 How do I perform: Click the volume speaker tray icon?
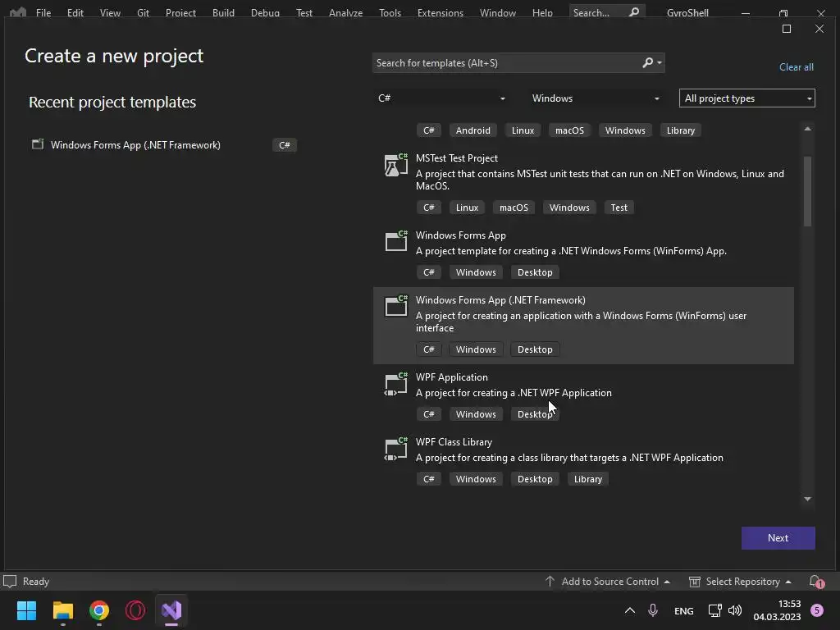click(735, 610)
